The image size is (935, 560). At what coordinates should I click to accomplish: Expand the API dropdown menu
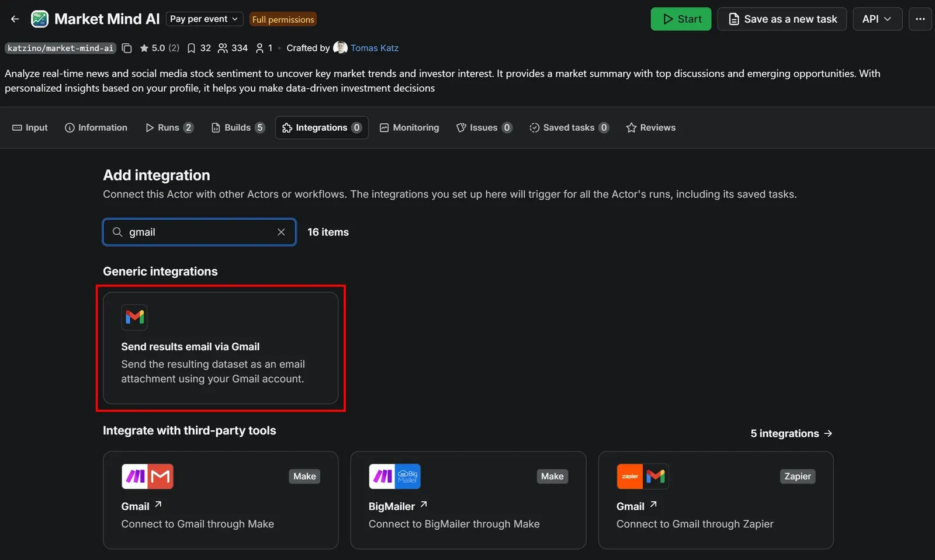click(877, 19)
